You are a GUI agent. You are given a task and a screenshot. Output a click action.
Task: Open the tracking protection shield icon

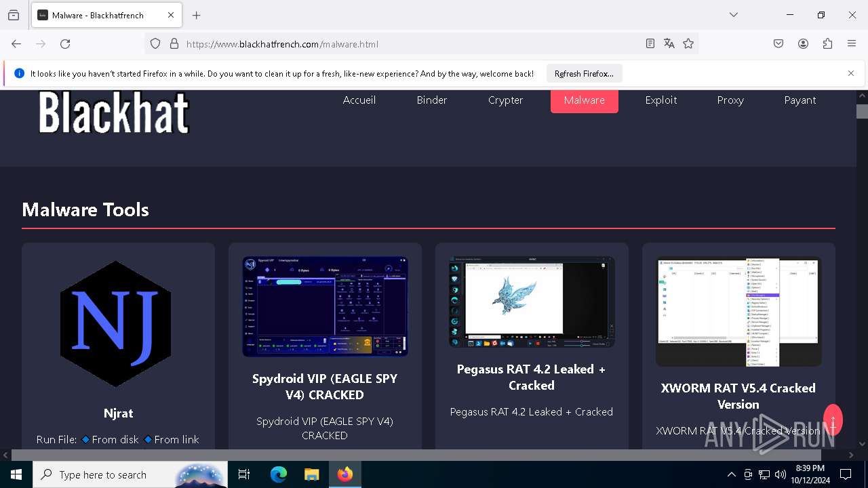tap(155, 44)
